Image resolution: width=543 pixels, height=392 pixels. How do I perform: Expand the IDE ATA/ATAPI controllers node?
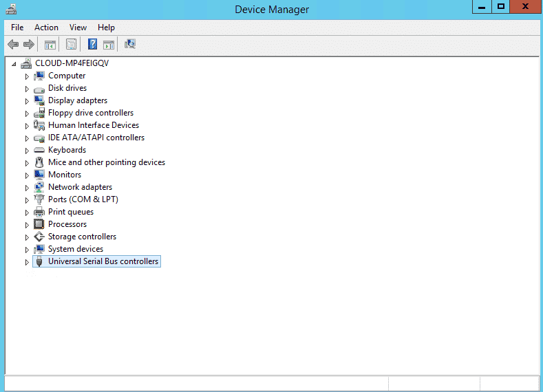tap(27, 138)
